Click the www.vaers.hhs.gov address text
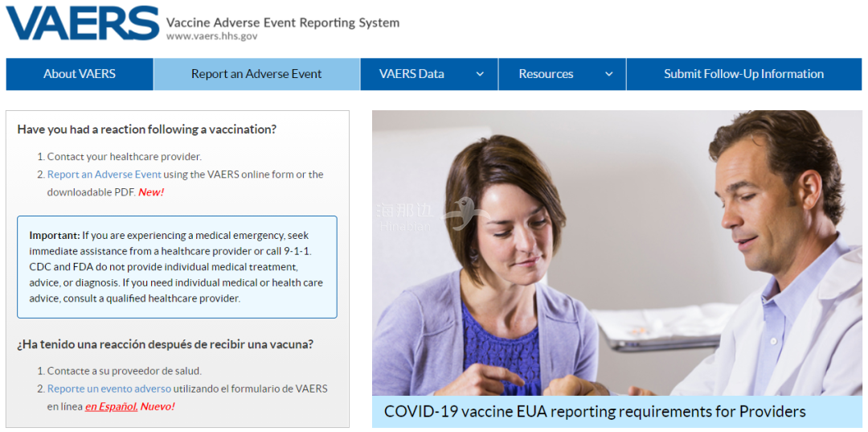The image size is (868, 432). point(211,36)
